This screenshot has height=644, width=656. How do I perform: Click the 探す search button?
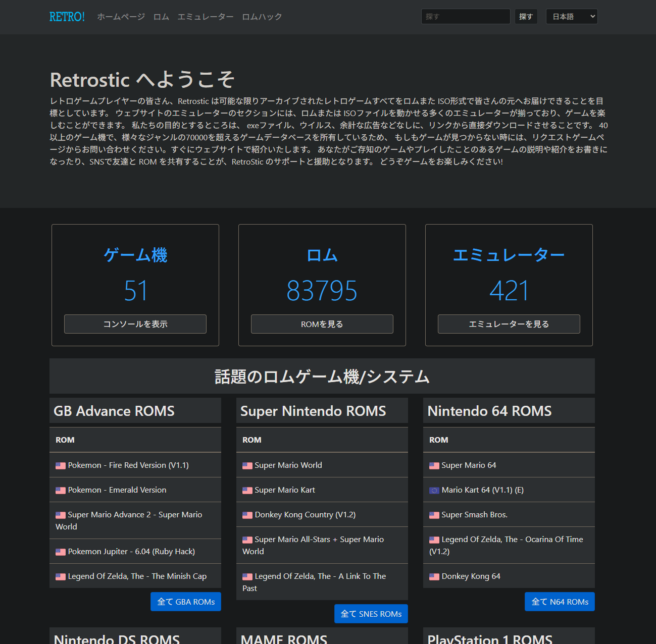coord(526,16)
